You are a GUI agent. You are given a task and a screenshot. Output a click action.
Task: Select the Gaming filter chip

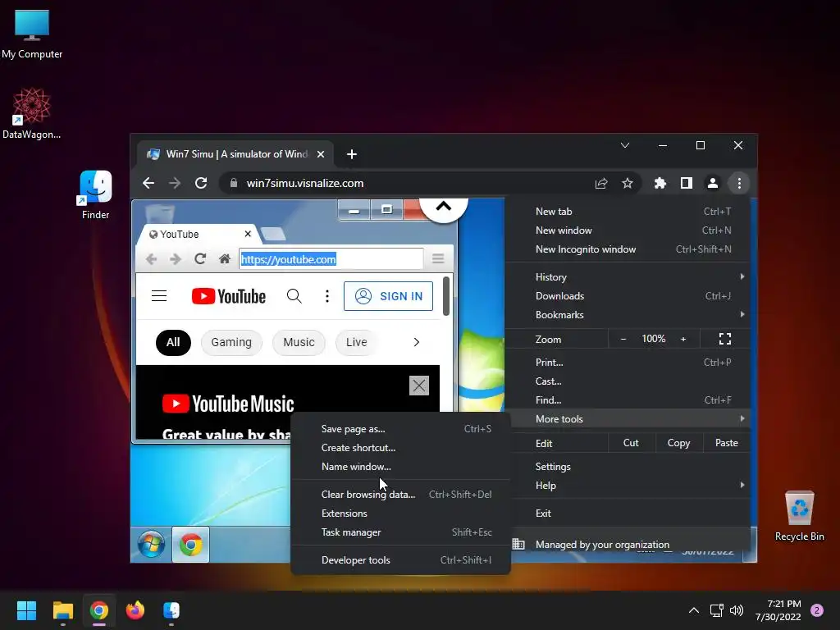click(x=231, y=342)
